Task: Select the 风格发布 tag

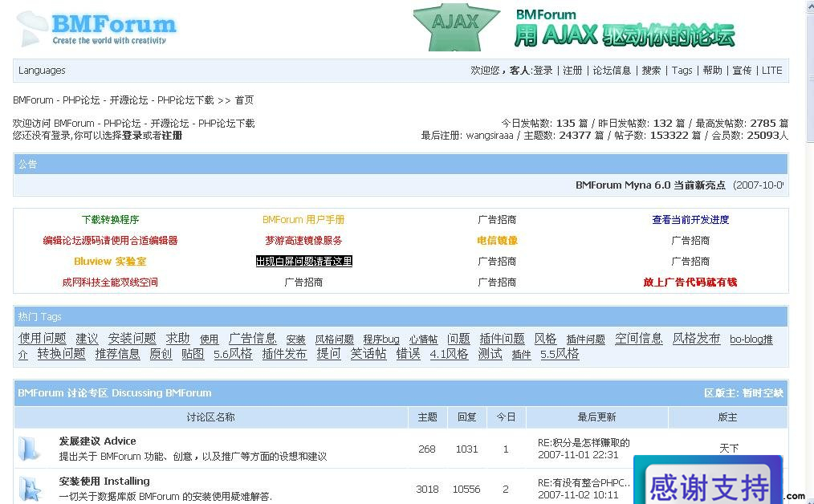Action: tap(697, 339)
